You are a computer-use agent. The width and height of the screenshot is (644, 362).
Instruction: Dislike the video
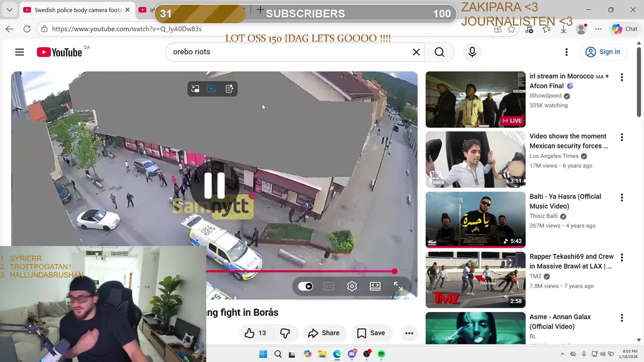pyautogui.click(x=285, y=333)
